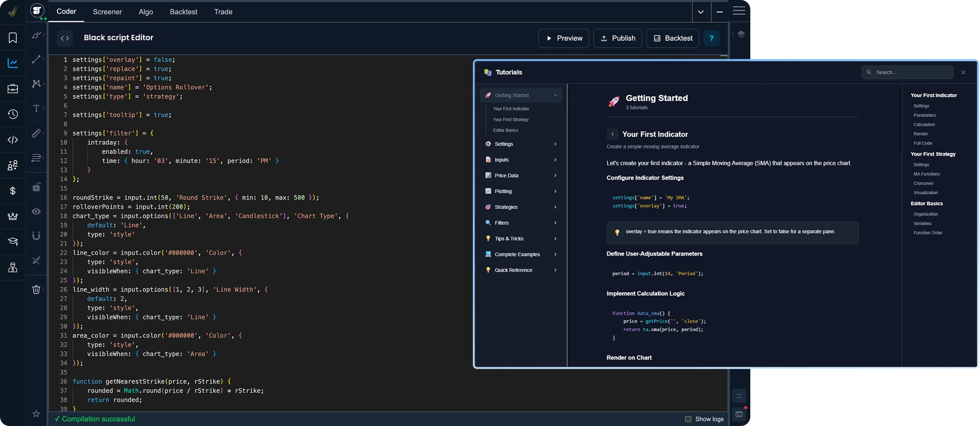The image size is (980, 426).
Task: Expand the Plotting tutorials section
Action: [521, 191]
